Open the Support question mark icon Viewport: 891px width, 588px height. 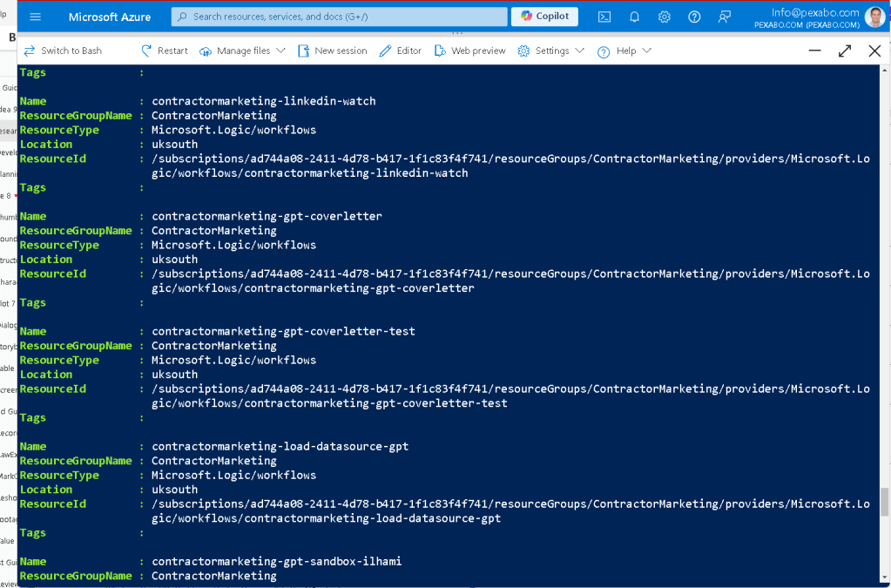tap(694, 17)
